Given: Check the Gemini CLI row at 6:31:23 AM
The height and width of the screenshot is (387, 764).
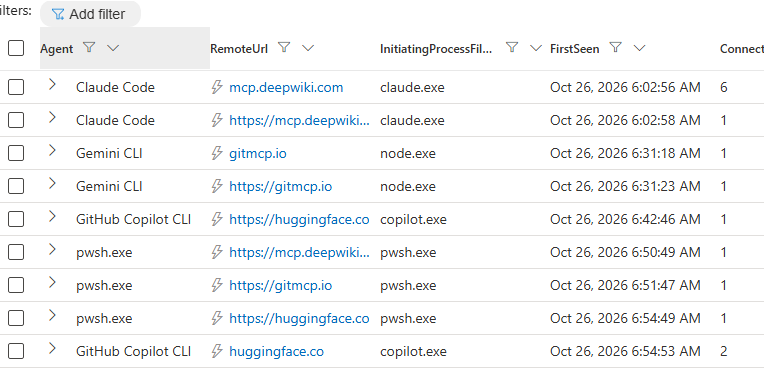Looking at the screenshot, I should tap(16, 186).
